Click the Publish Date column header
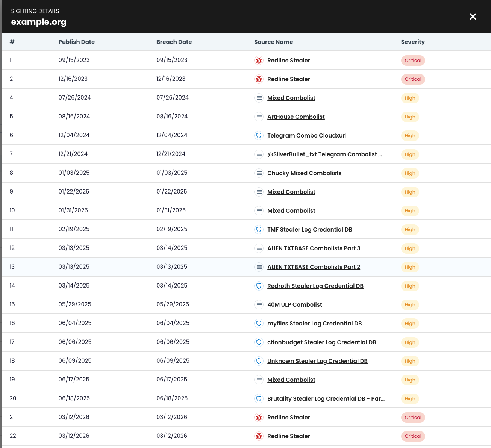This screenshot has width=491, height=448. pyautogui.click(x=77, y=42)
